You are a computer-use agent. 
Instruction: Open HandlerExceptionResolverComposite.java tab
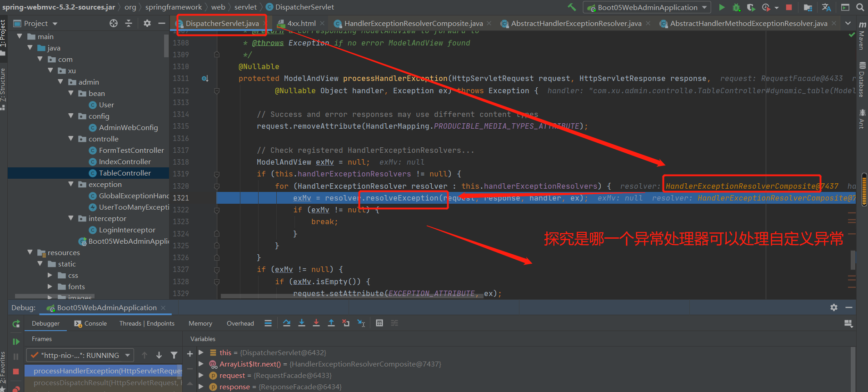[x=413, y=23]
